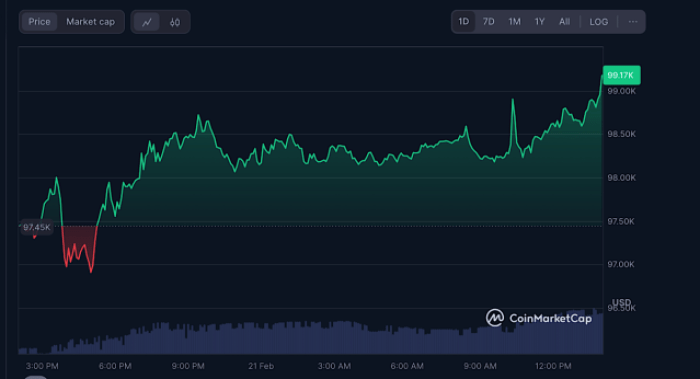Viewport: 700px width, 379px height.
Task: Switch to the Market cap tab
Action: click(x=90, y=22)
